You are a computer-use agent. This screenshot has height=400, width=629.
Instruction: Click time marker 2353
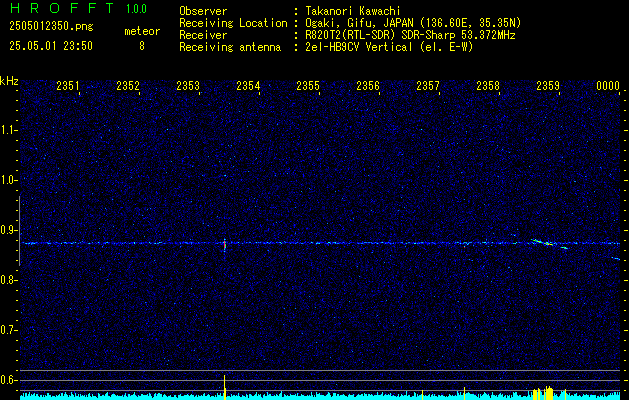(x=188, y=85)
